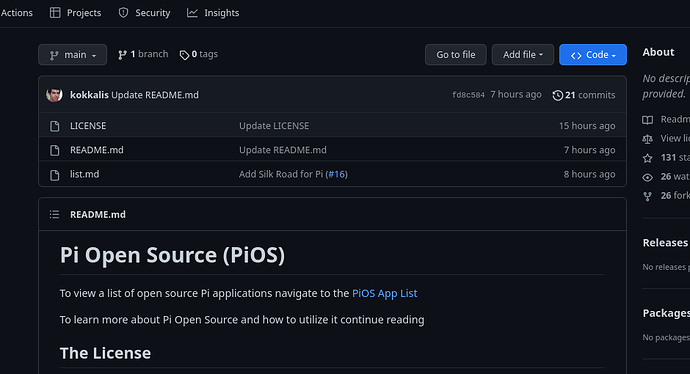Open pull request #16 link
This screenshot has height=374, width=690.
(x=337, y=174)
